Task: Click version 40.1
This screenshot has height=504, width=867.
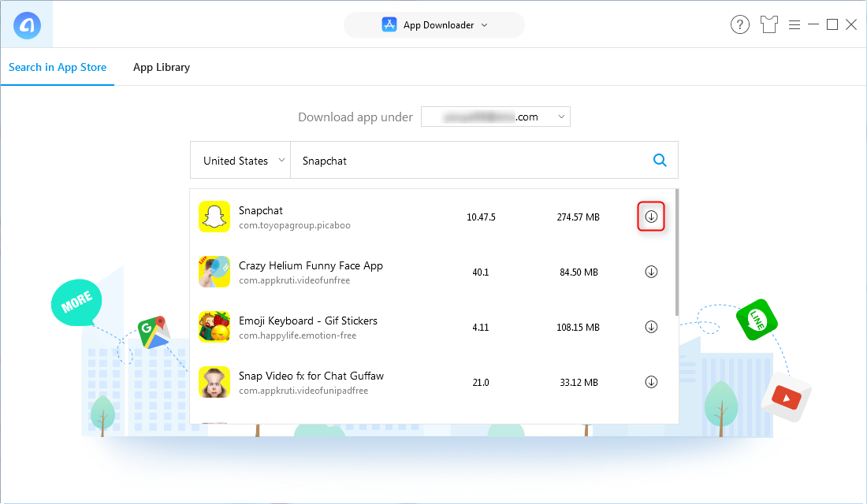Action: click(x=481, y=272)
